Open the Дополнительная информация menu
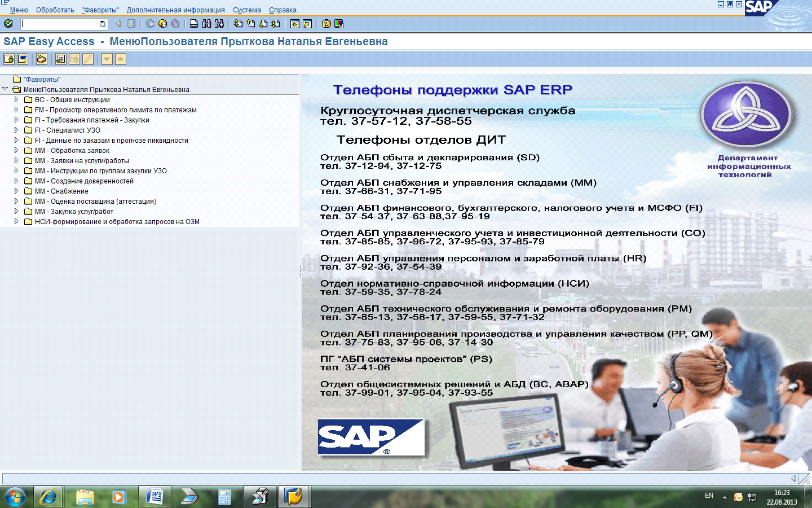Image resolution: width=812 pixels, height=508 pixels. pos(176,10)
